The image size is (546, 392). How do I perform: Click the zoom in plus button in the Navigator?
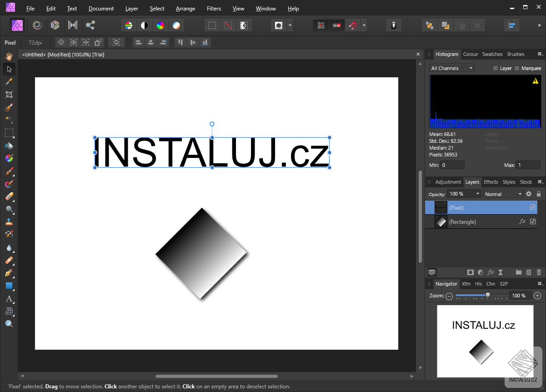537,296
